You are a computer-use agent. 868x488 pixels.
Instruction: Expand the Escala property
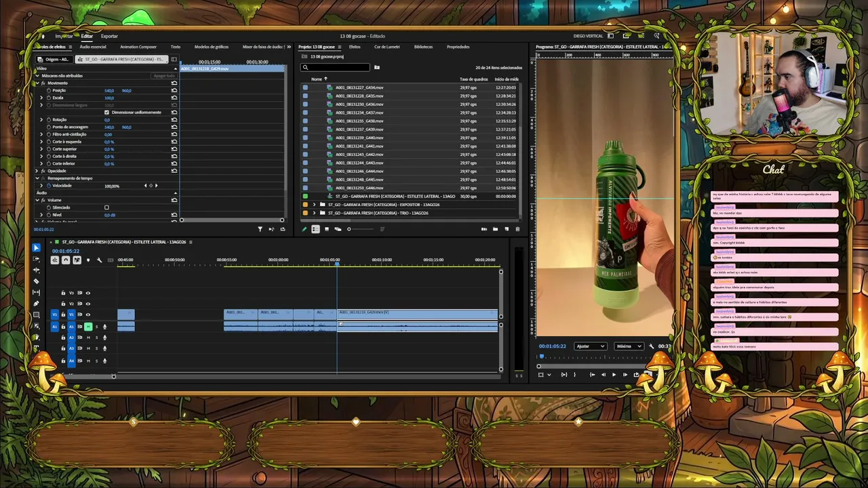41,98
